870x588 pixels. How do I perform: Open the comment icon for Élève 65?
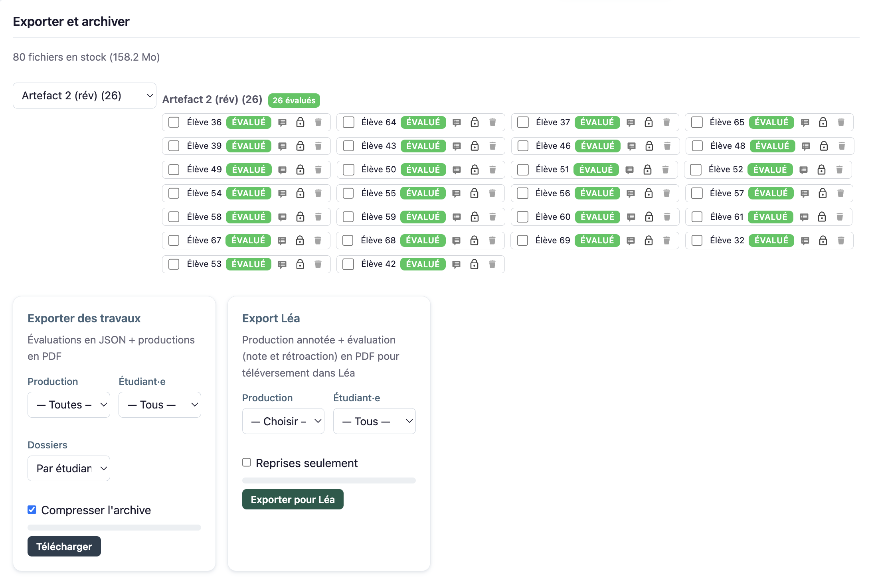click(805, 122)
